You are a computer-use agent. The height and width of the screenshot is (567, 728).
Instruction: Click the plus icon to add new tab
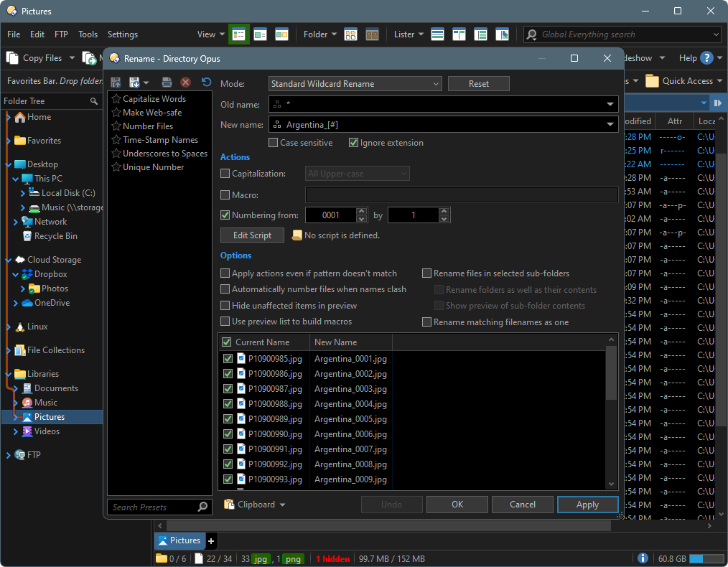[x=211, y=540]
